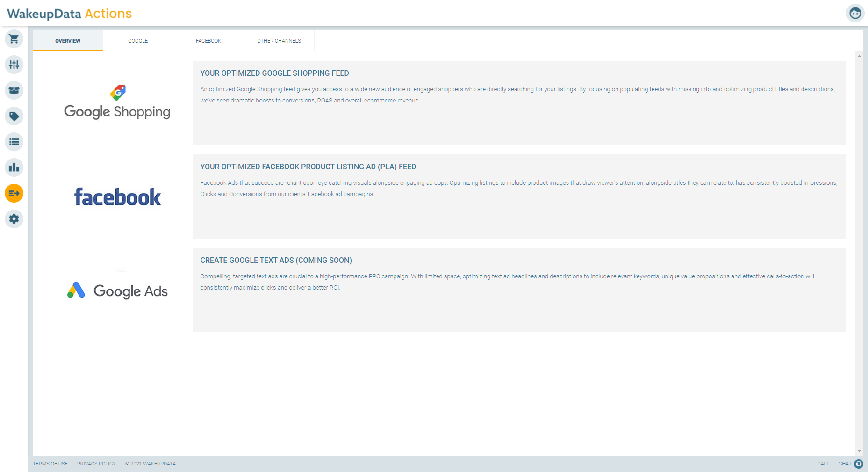Open the list view sidebar icon

14,142
